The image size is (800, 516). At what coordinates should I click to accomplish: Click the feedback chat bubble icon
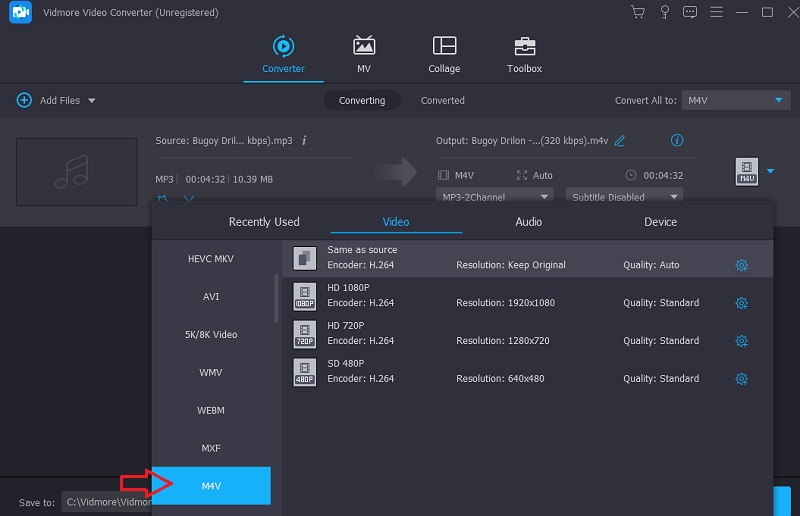(689, 12)
